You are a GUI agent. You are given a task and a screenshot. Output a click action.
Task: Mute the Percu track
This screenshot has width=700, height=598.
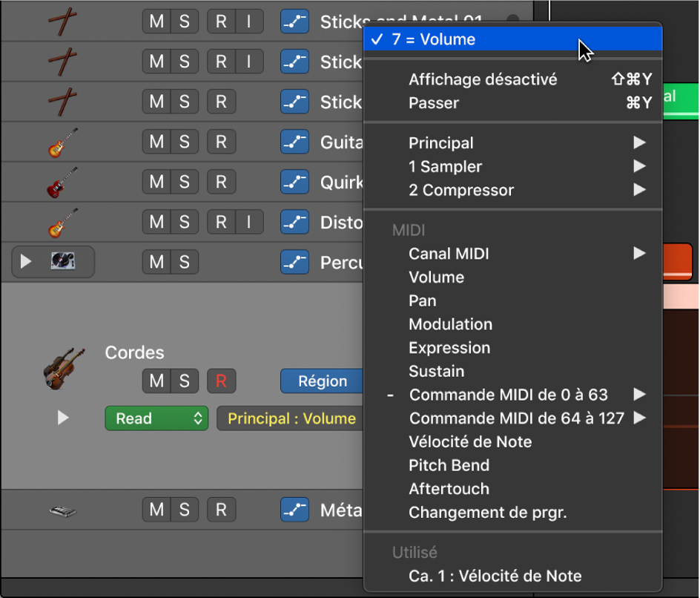click(x=156, y=262)
